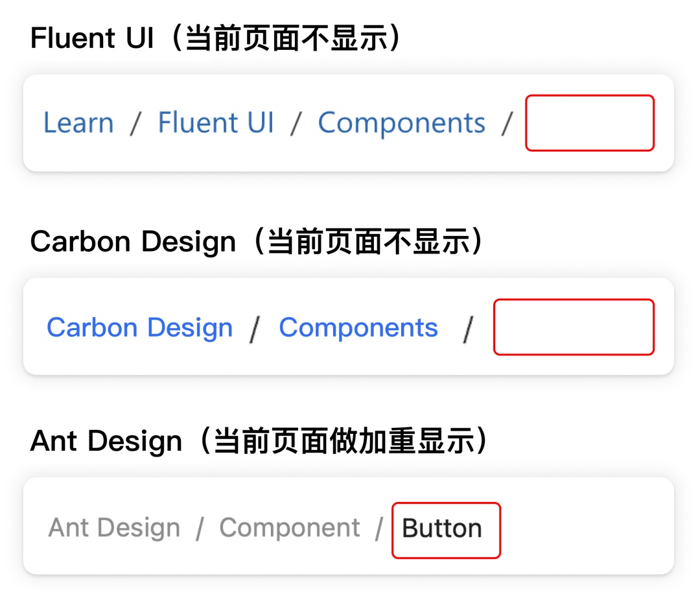Click the "Fluent UI（当前页面不显示）" heading
The height and width of the screenshot is (605, 700).
[x=216, y=39]
